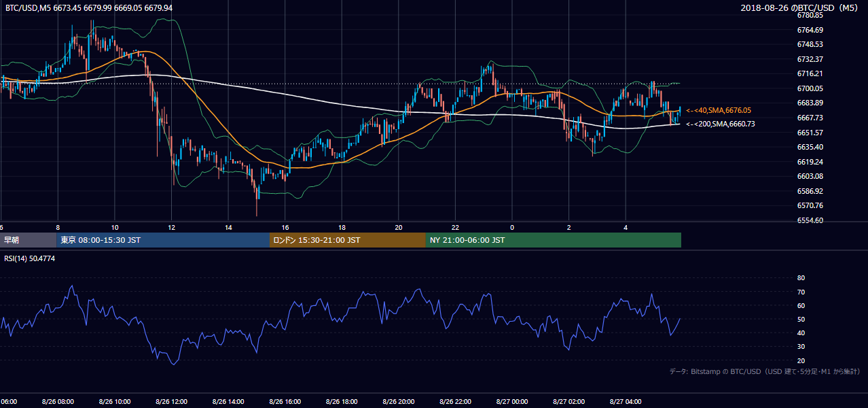Click the 8/26 10:00 time axis label
Screen dimensions: 868x408
coord(113,401)
